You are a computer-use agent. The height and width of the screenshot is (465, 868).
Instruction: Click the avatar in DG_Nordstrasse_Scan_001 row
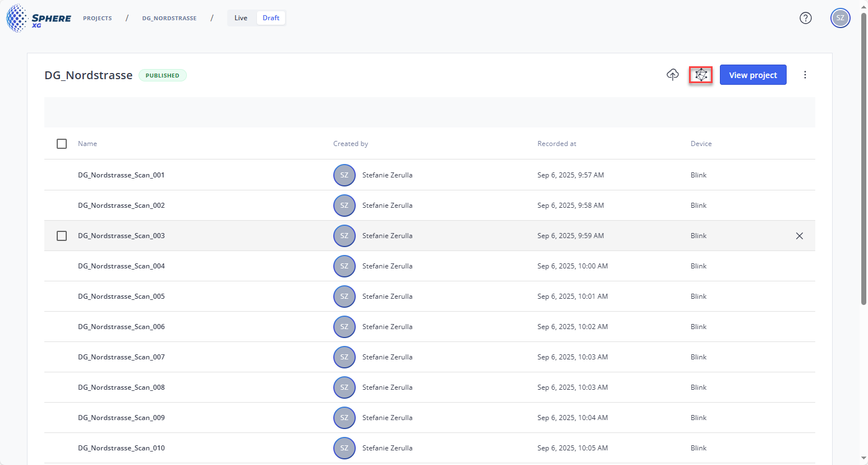coord(344,175)
